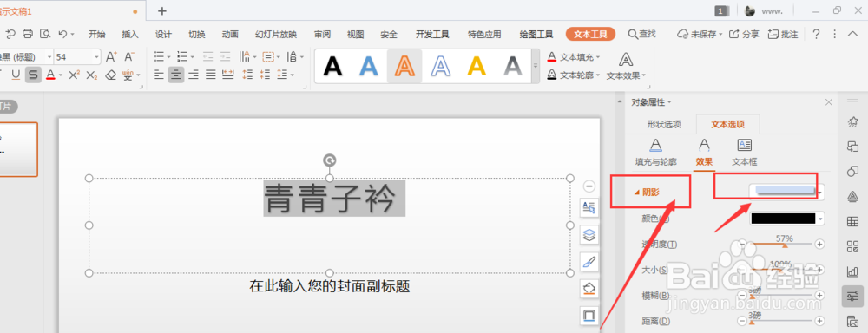Select the yellow text style preset
This screenshot has width=868, height=333.
click(477, 67)
